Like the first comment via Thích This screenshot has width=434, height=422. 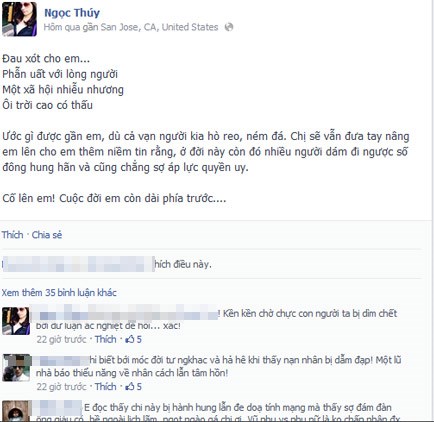(x=106, y=339)
